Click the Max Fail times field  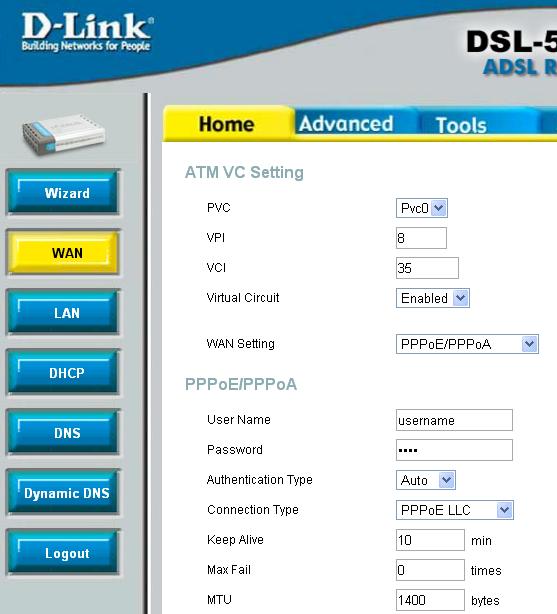430,570
